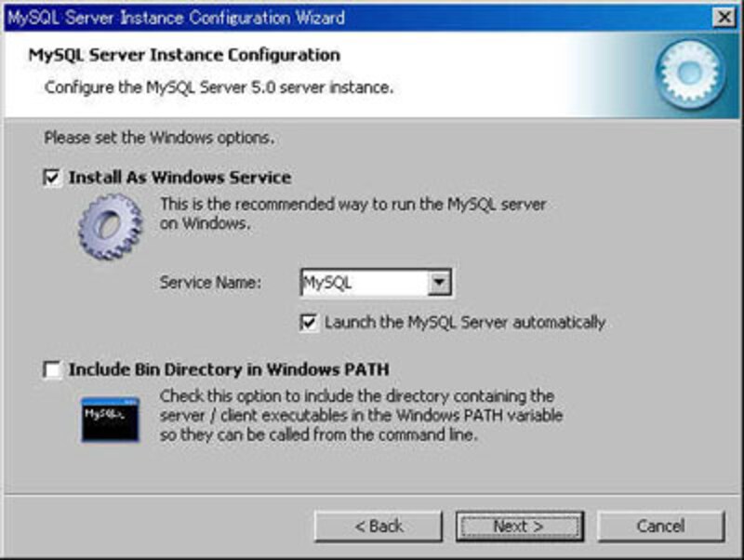Close the wizard window with X
This screenshot has height=560, width=744.
pyautogui.click(x=724, y=18)
